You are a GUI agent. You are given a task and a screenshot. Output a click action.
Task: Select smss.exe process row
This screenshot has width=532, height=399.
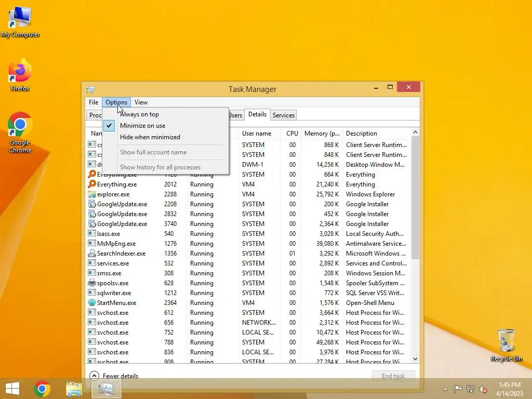248,273
